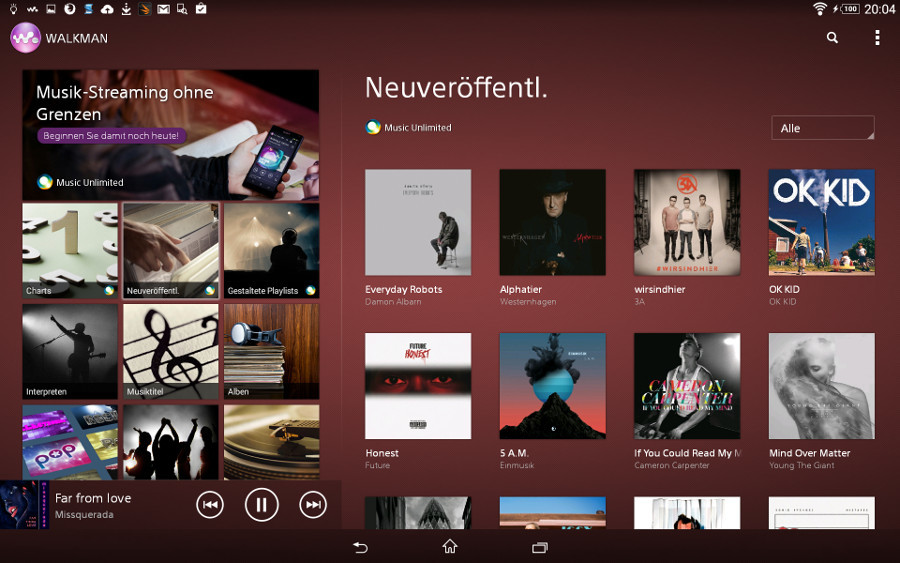Open If You Could Read My Mind cover
Screen dimensions: 900x563
(x=687, y=386)
